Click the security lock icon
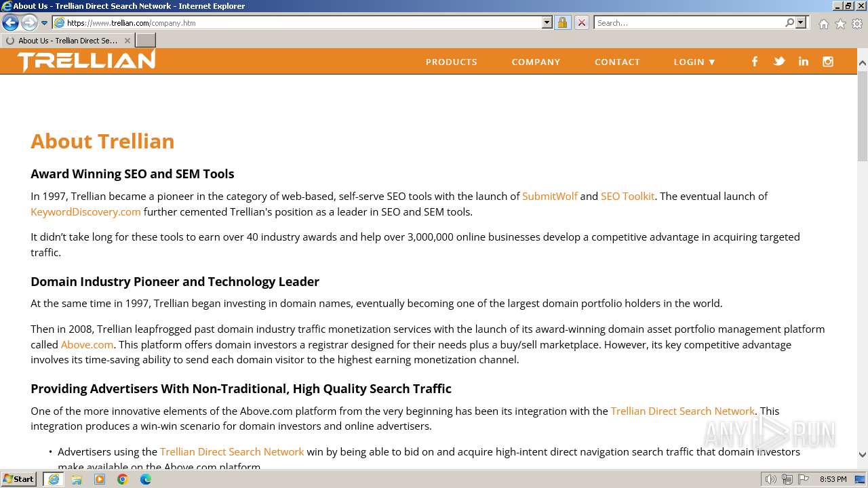Image resolution: width=868 pixels, height=488 pixels. 562,22
